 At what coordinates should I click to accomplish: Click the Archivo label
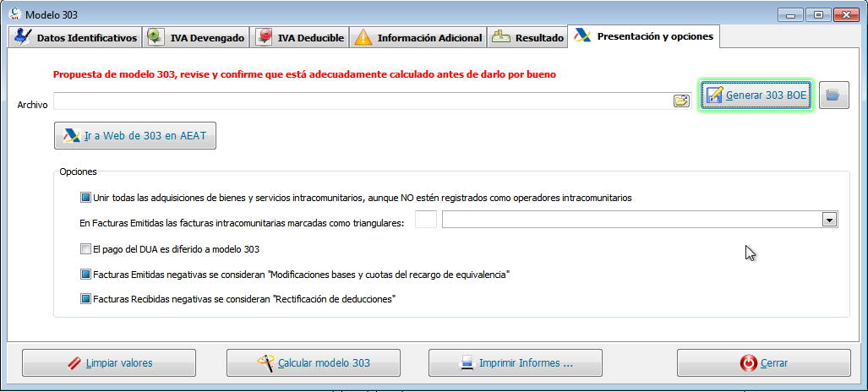(x=32, y=105)
